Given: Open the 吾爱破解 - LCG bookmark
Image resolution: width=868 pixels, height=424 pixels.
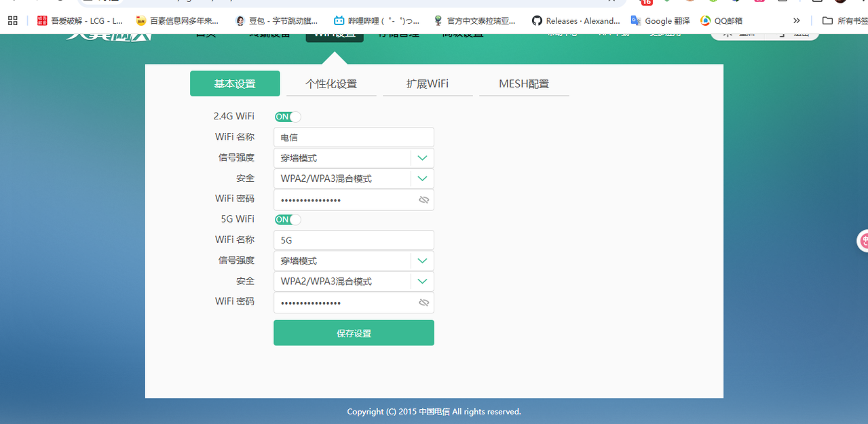Looking at the screenshot, I should point(80,21).
